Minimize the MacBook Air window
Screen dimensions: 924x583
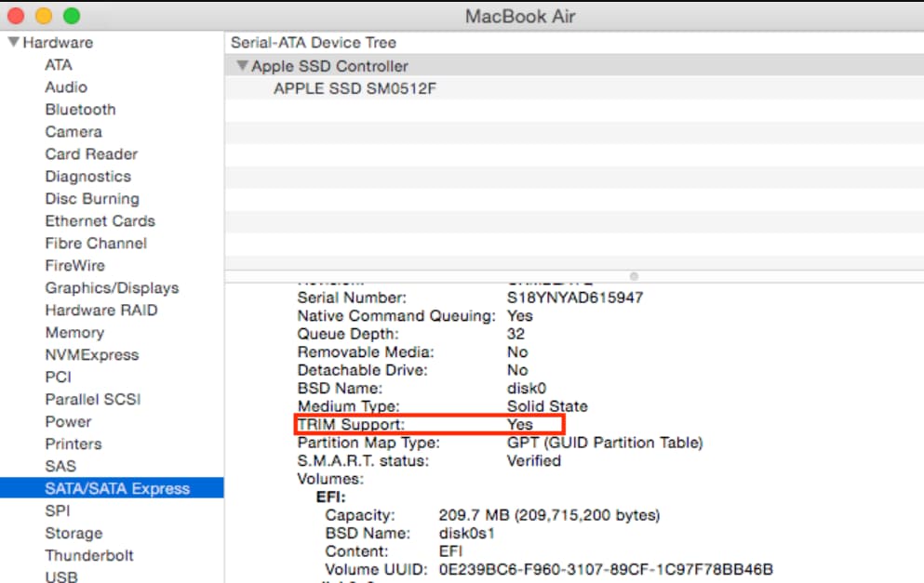pyautogui.click(x=44, y=16)
